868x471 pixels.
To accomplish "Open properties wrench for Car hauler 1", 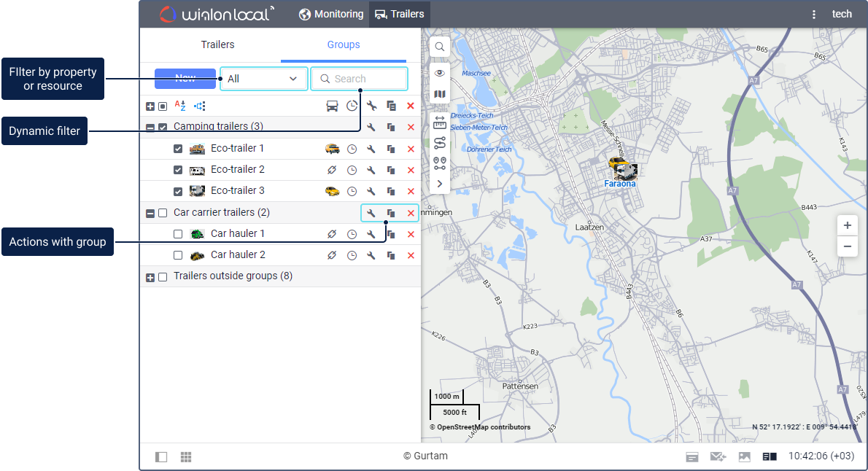I will click(371, 234).
